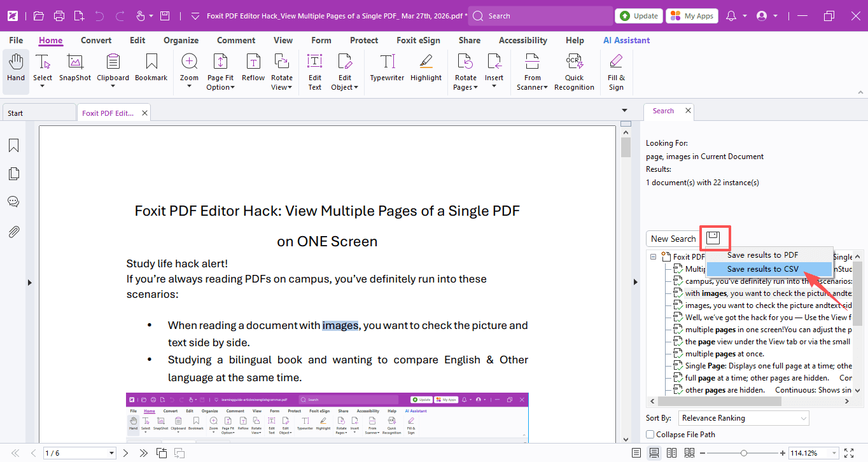868x462 pixels.
Task: Close the Search panel tab
Action: tap(688, 111)
